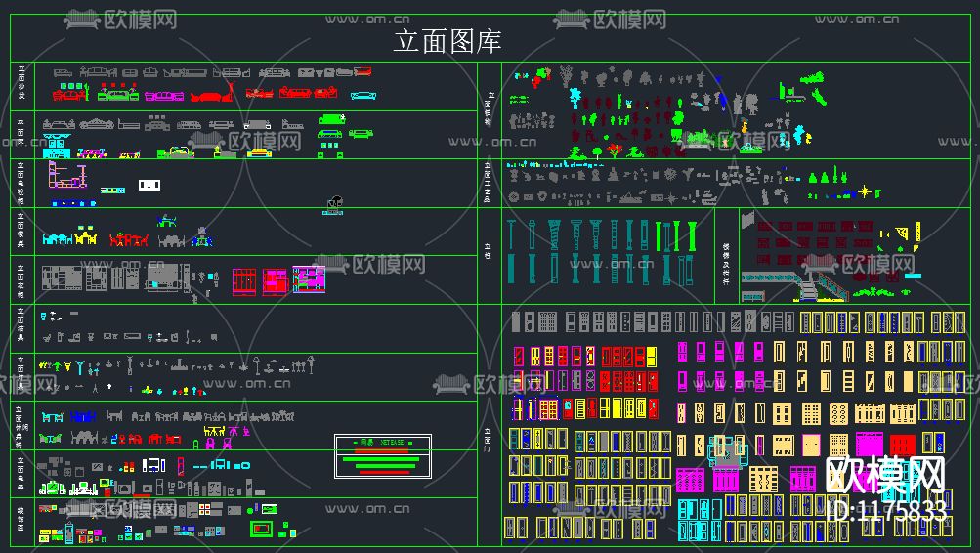Pick bright green bed topping the bed row
Viewport: 980px width, 553px height.
[331, 119]
